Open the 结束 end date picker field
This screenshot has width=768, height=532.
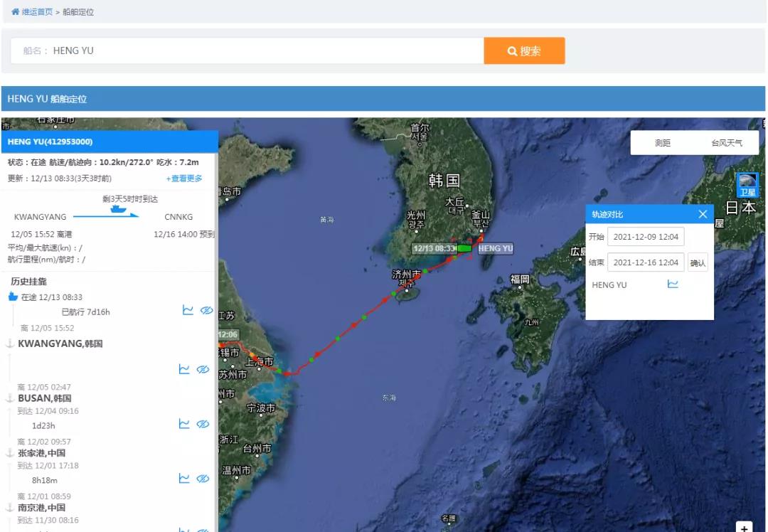point(646,262)
